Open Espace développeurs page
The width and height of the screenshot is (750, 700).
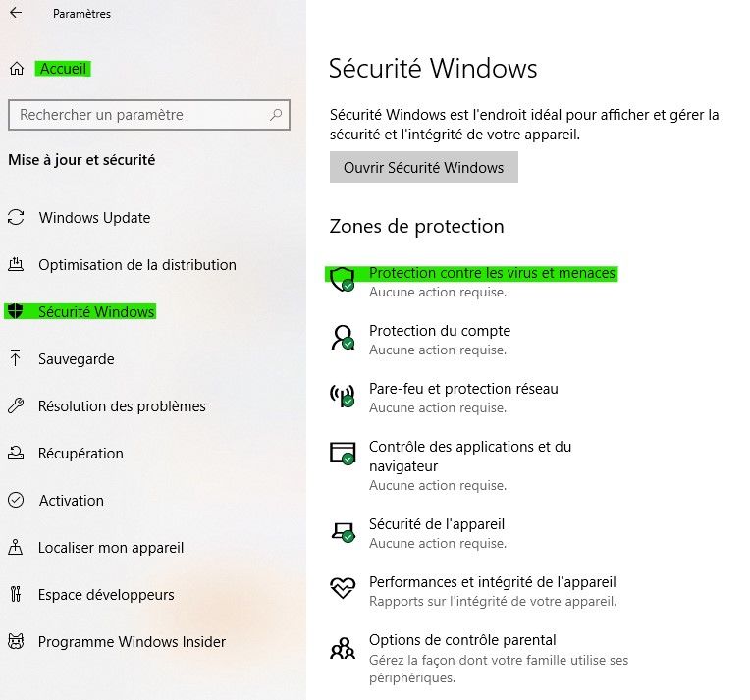[x=106, y=595]
